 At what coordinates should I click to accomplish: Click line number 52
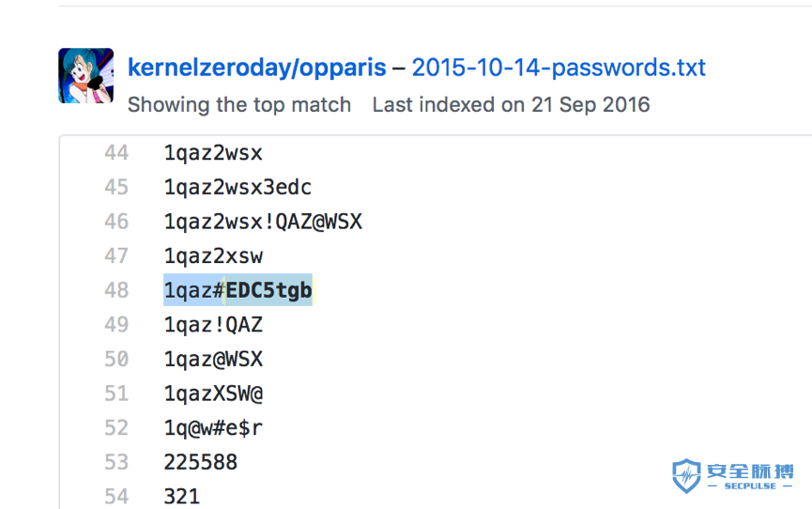point(116,428)
